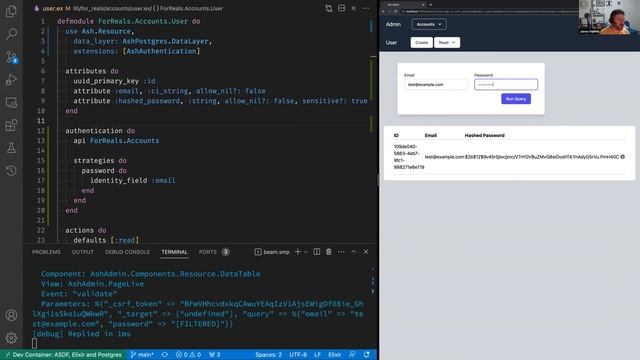This screenshot has width=640, height=360.
Task: Open the Manage gear menu
Action: (x=11, y=338)
